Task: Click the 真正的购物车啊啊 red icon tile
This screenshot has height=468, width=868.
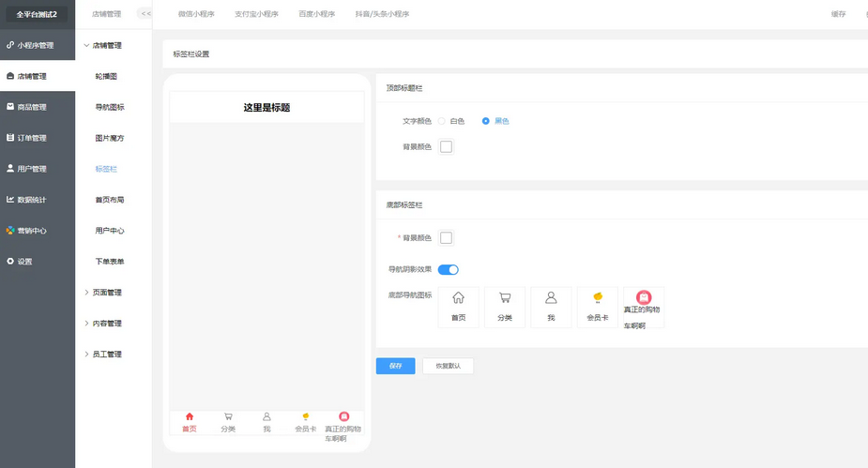Action: (x=643, y=307)
